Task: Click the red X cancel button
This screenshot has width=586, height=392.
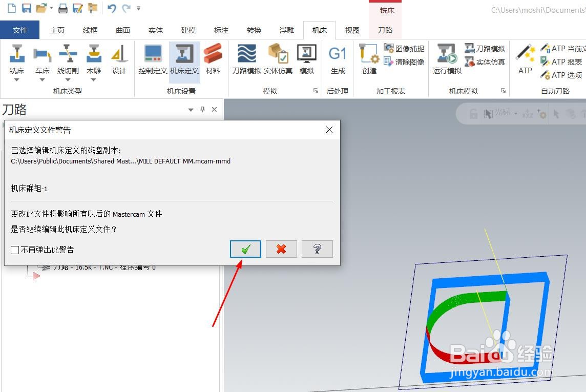Action: 281,249
